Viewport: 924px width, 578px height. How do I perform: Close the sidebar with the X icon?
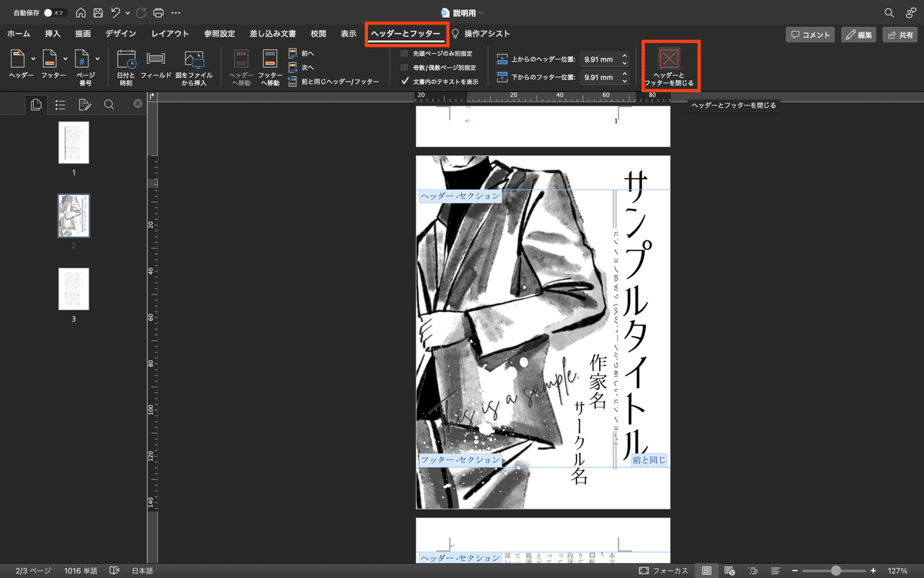[138, 104]
